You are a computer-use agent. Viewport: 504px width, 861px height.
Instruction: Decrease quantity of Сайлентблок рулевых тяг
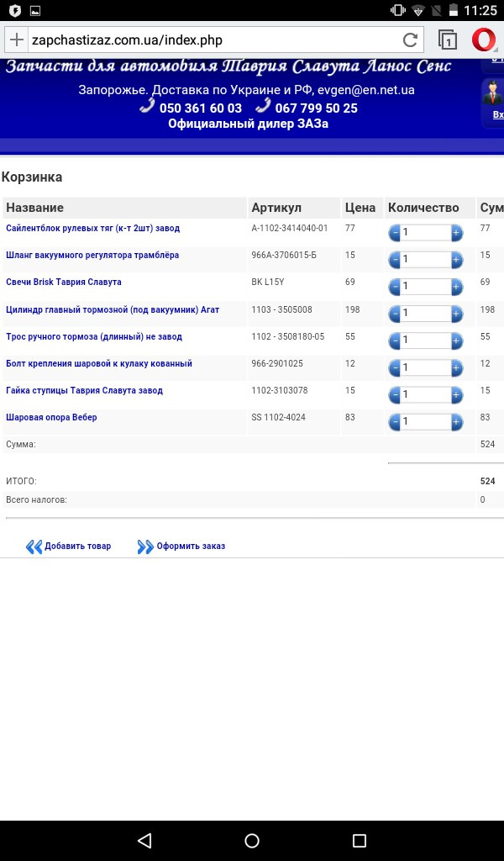tap(394, 233)
